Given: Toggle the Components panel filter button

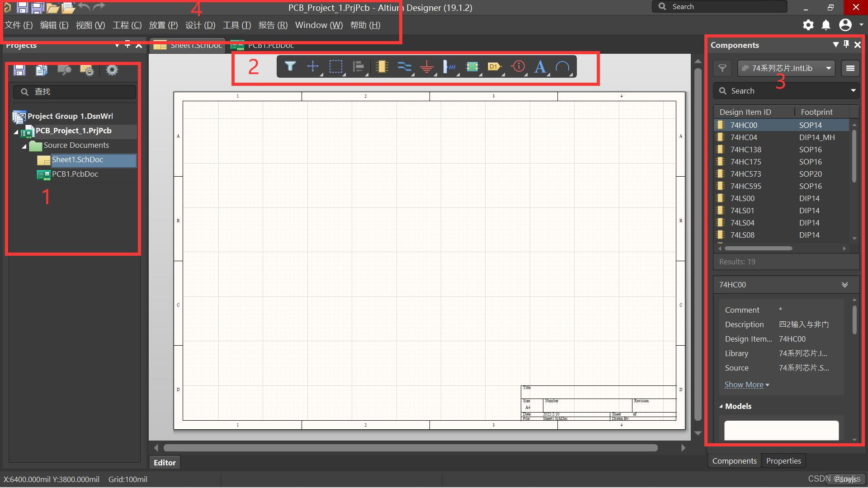Looking at the screenshot, I should pyautogui.click(x=722, y=68).
